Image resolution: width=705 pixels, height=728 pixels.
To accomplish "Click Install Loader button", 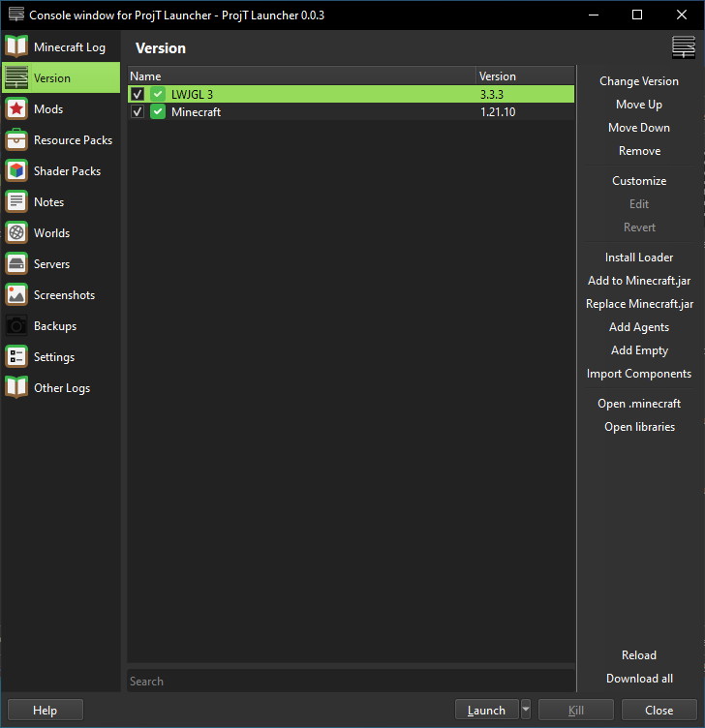I will point(639,258).
